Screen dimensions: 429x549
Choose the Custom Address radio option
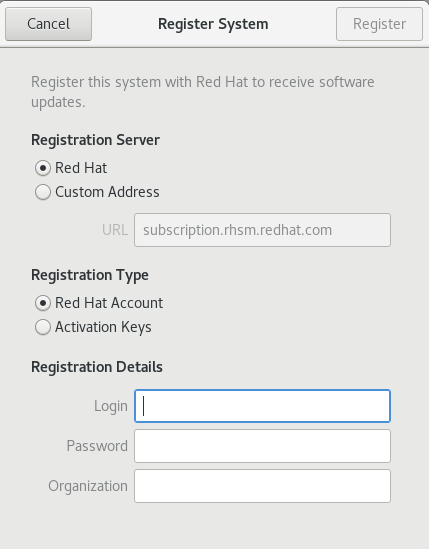click(x=43, y=192)
